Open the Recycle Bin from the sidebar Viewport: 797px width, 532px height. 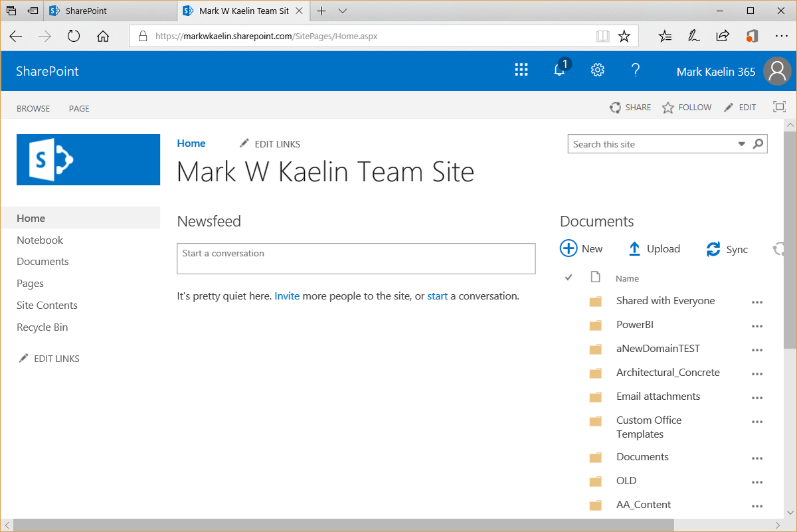pos(42,327)
